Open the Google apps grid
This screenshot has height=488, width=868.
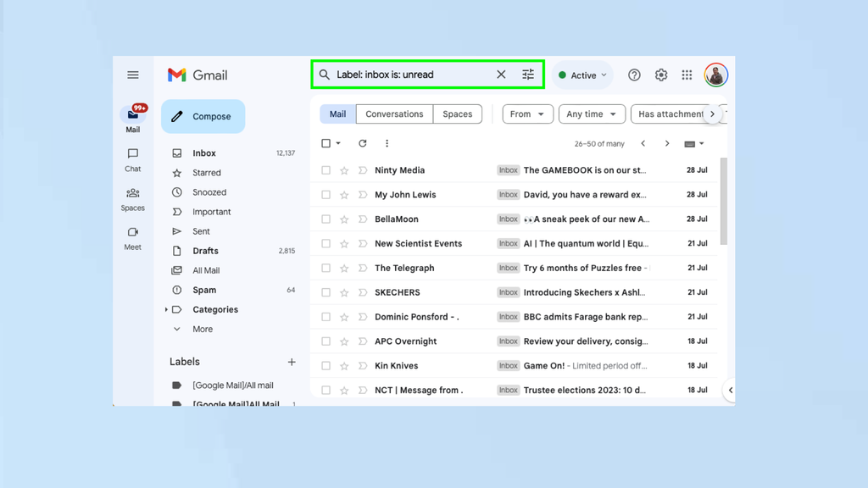tap(687, 75)
